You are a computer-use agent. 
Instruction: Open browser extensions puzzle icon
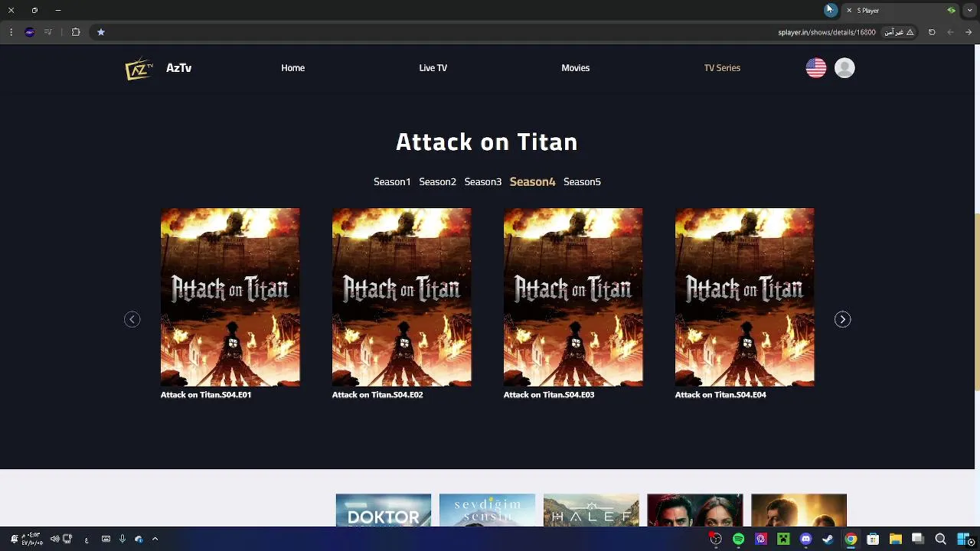pyautogui.click(x=76, y=32)
